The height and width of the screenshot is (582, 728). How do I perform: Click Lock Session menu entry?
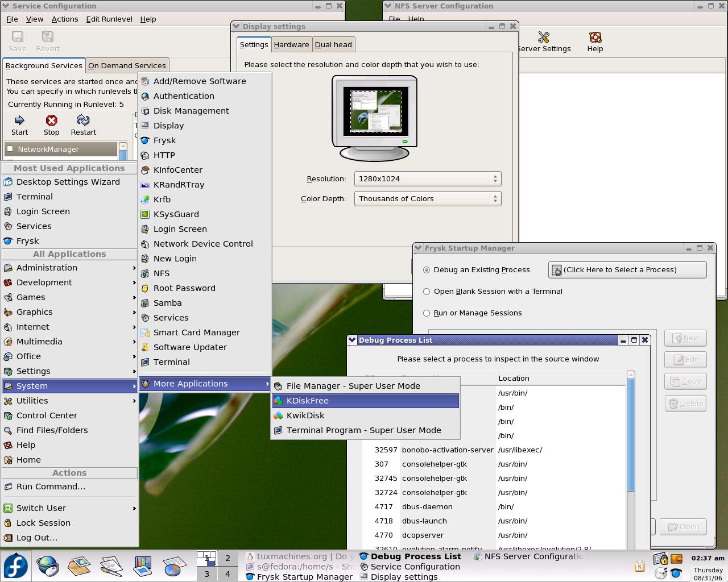(x=69, y=523)
